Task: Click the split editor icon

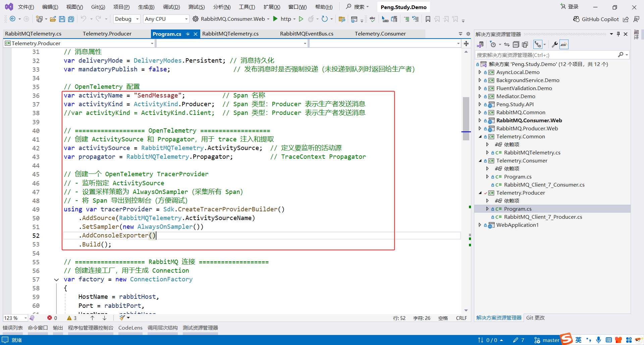Action: point(466,44)
